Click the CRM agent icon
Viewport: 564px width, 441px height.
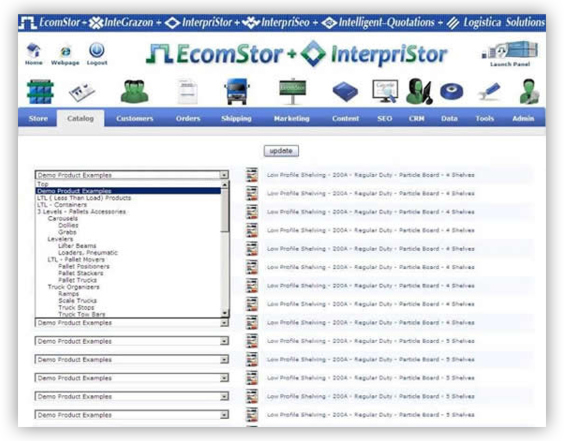click(x=419, y=91)
